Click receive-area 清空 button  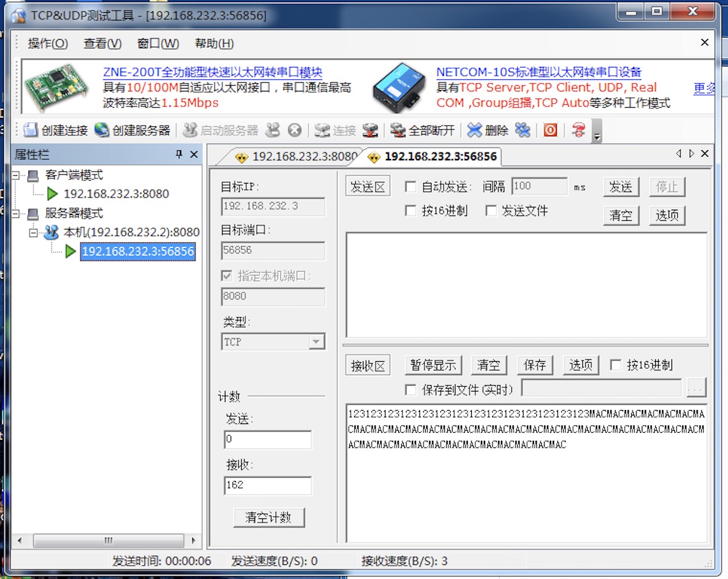pos(489,365)
